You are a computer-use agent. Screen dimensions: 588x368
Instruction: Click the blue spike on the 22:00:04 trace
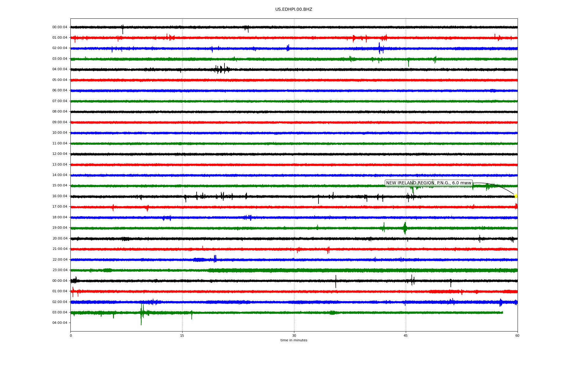(215, 259)
